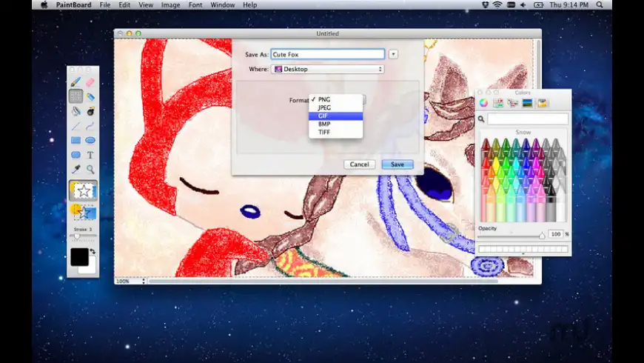The height and width of the screenshot is (363, 644).
Task: Open the Where Desktop location dropdown
Action: [x=328, y=69]
